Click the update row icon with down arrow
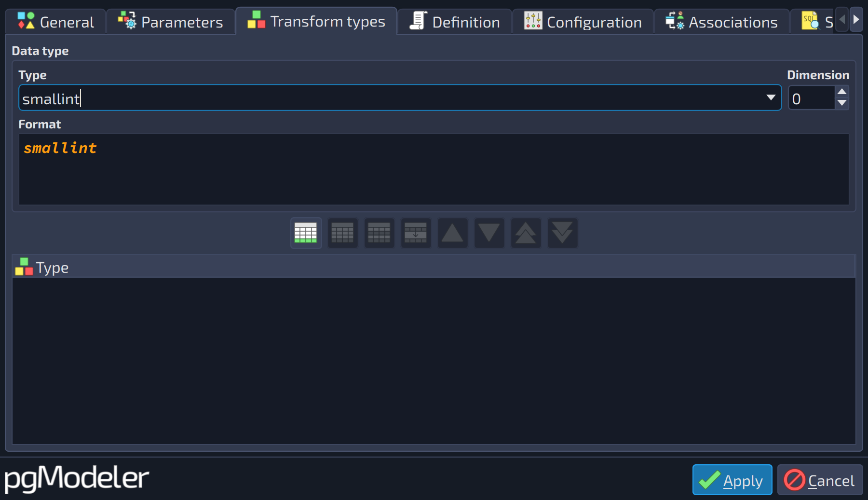The height and width of the screenshot is (500, 868). point(416,233)
